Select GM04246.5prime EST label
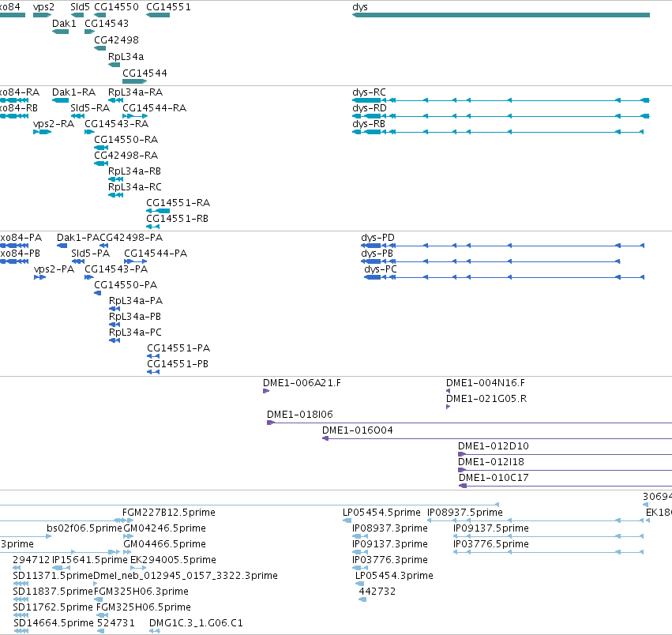This screenshot has height=635, width=672. click(x=164, y=528)
